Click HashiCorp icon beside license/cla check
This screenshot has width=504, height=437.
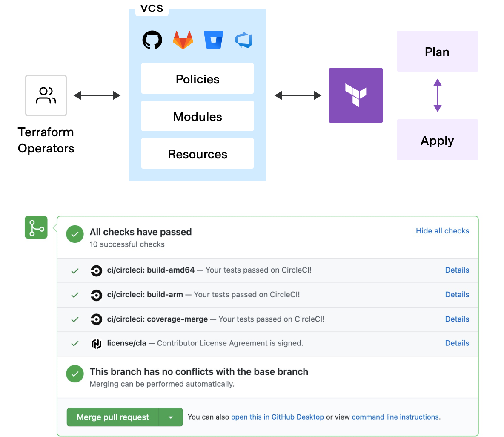[x=97, y=344]
